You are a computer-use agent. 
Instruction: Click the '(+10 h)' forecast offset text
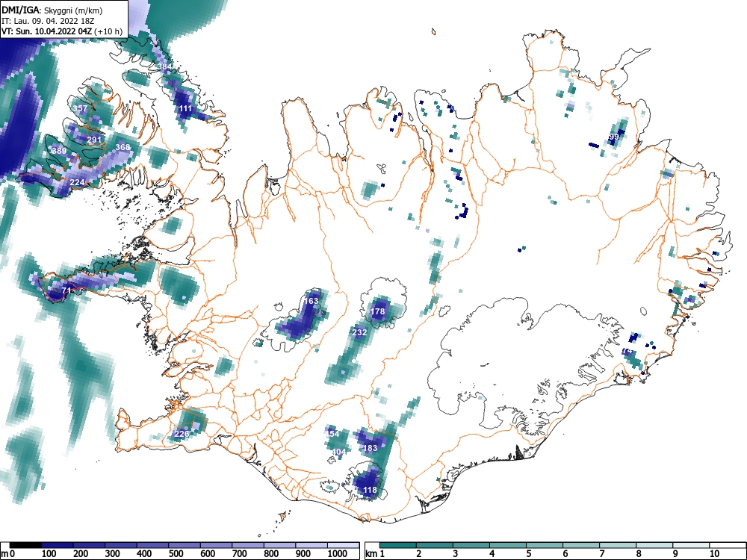[108, 31]
